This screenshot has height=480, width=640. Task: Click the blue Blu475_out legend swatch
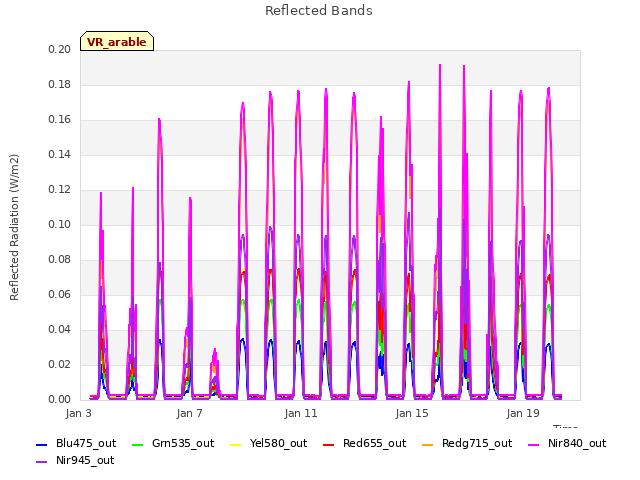[x=42, y=444]
